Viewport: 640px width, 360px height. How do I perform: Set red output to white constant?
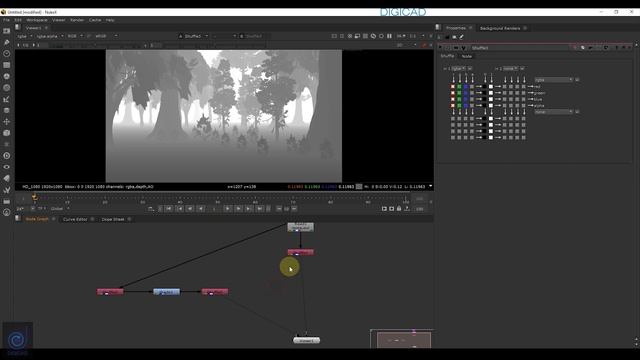click(x=491, y=87)
